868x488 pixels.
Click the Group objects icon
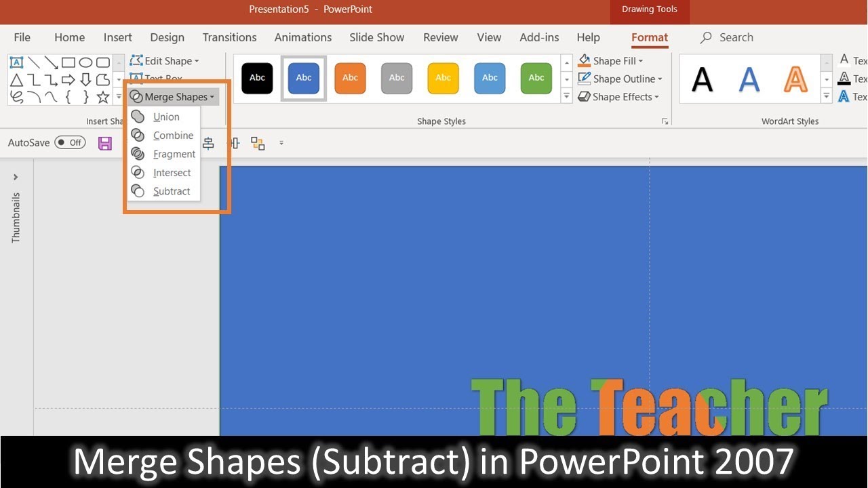point(258,143)
